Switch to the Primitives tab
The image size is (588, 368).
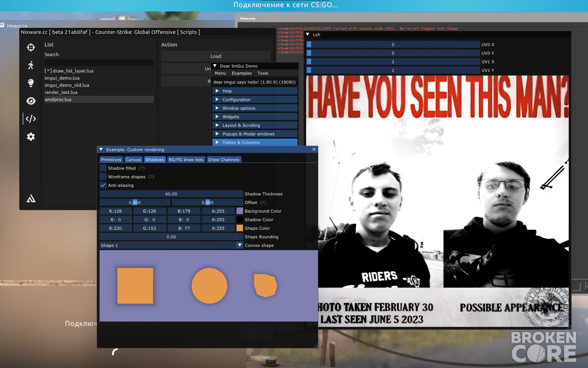(x=111, y=160)
